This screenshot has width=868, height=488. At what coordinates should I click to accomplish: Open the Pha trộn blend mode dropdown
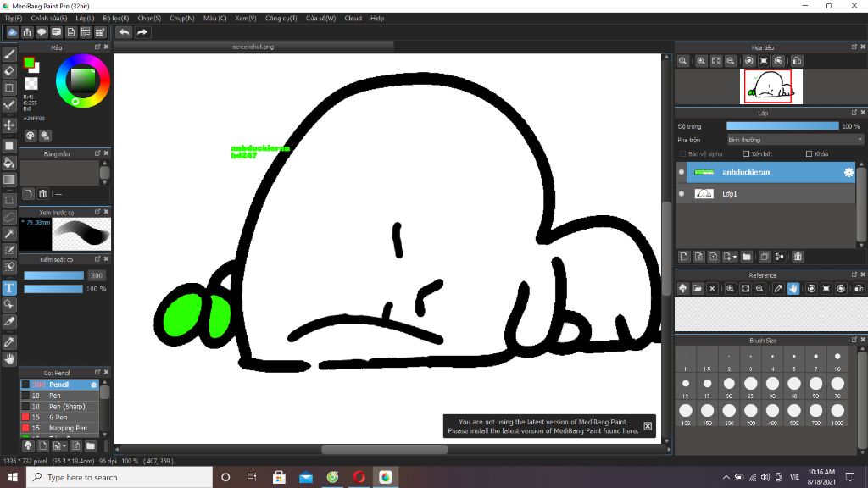795,140
